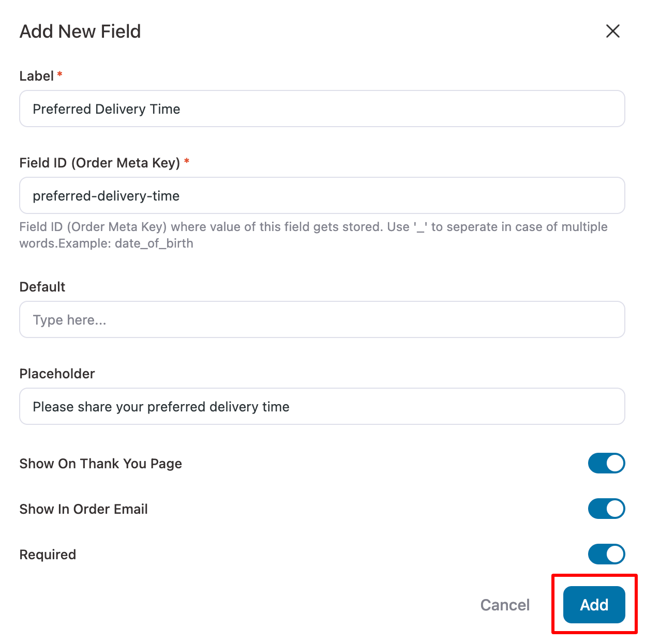Select the Placeholder text input
Viewport: 645px width, 644px height.
(322, 406)
